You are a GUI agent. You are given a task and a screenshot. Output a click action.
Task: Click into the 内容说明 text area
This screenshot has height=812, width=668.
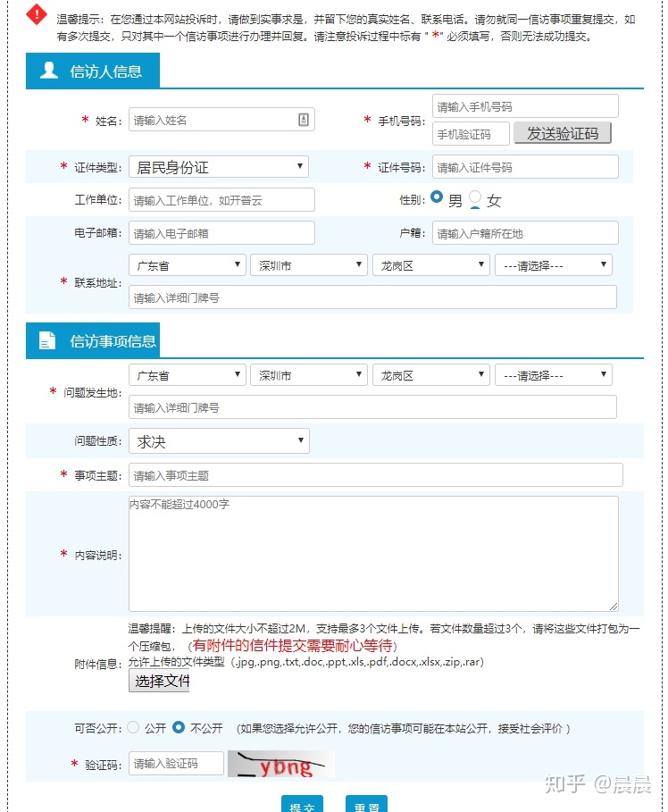373,554
